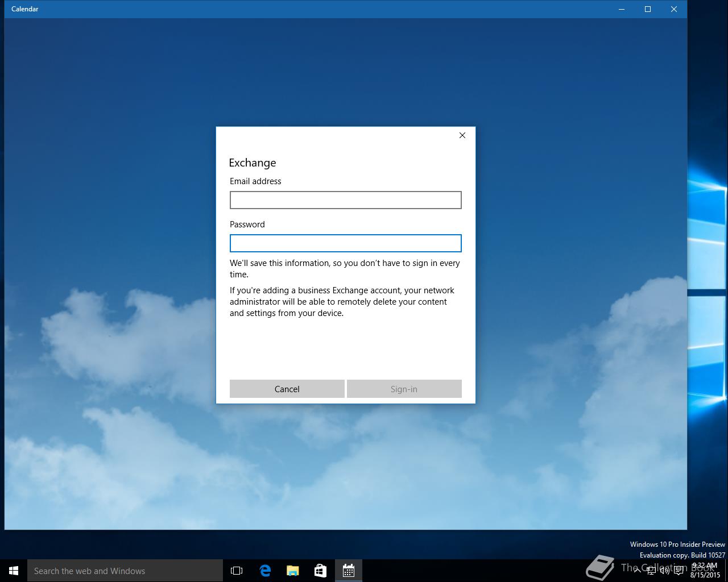Image resolution: width=728 pixels, height=582 pixels.
Task: Show hidden system tray icons
Action: 638,571
